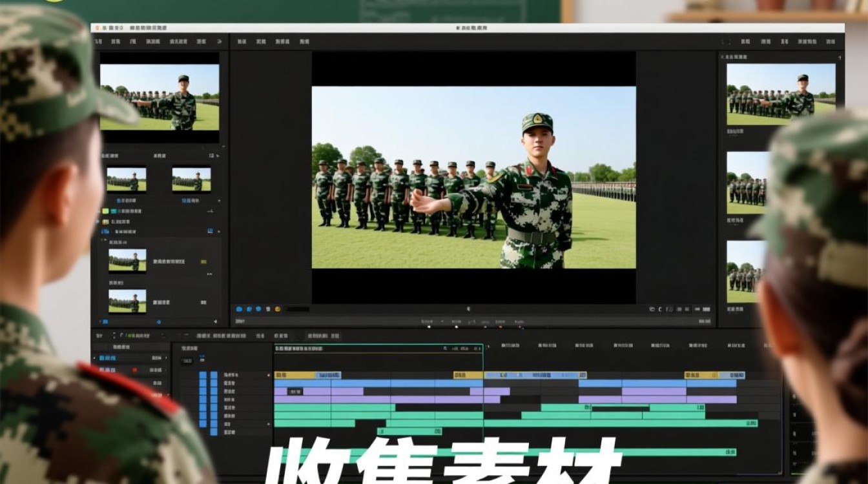
Task: Click the bracket frame icon in the top-right toolbar
Action: tap(727, 41)
